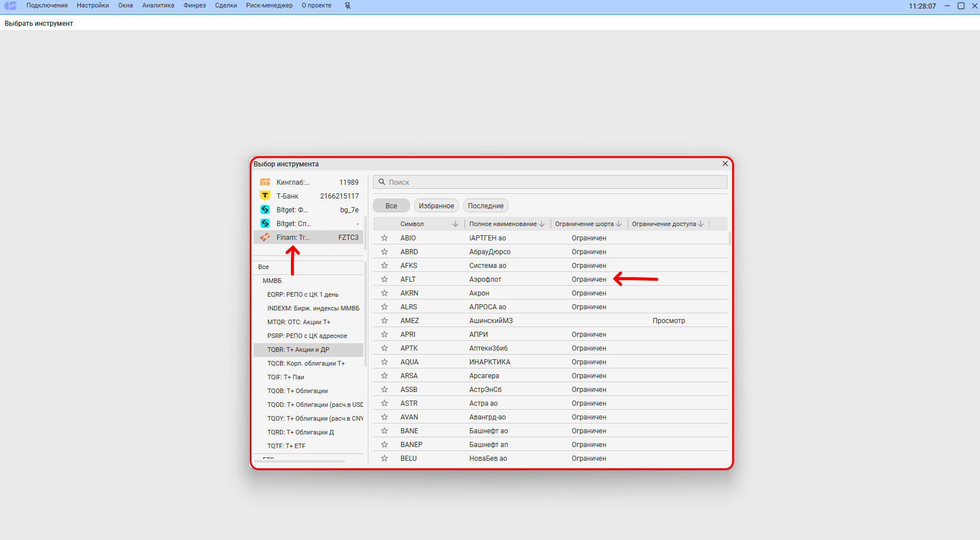Star AFLT Аэрофлот as favorite

384,279
